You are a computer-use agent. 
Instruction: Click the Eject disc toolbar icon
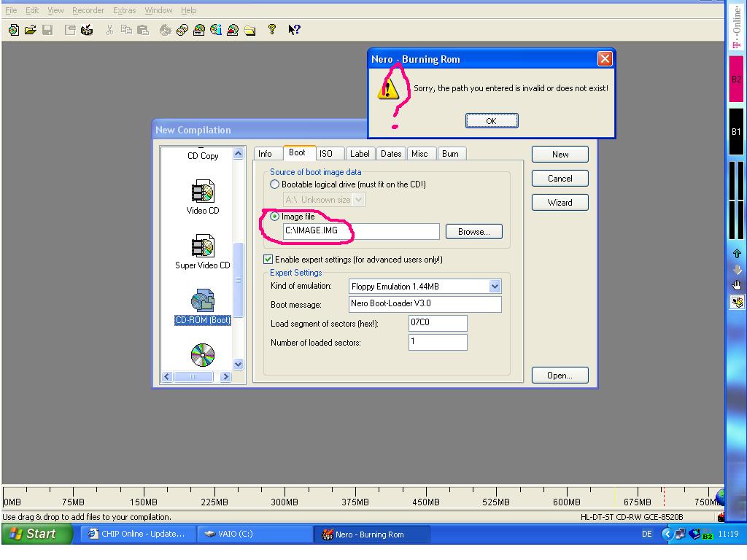coord(233,30)
